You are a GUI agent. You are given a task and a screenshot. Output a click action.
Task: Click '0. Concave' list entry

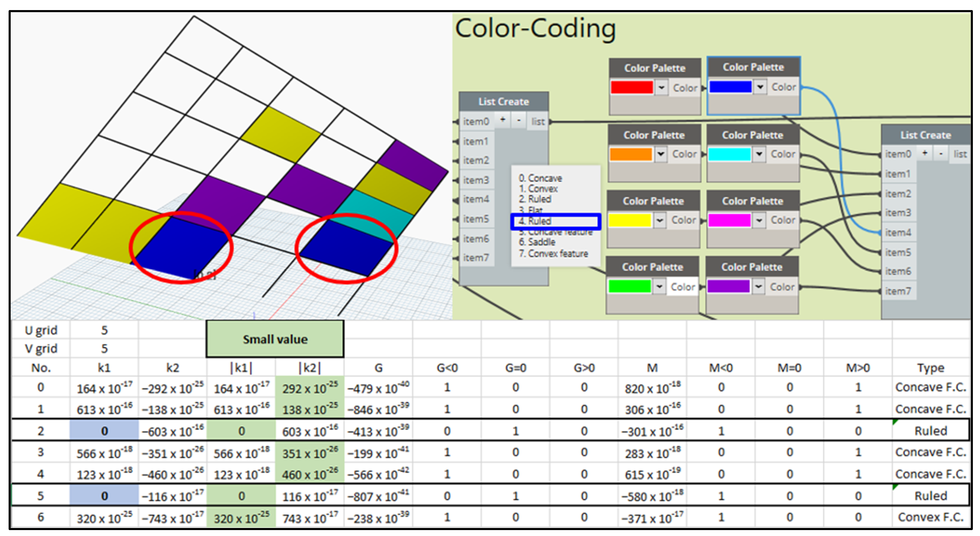(540, 178)
